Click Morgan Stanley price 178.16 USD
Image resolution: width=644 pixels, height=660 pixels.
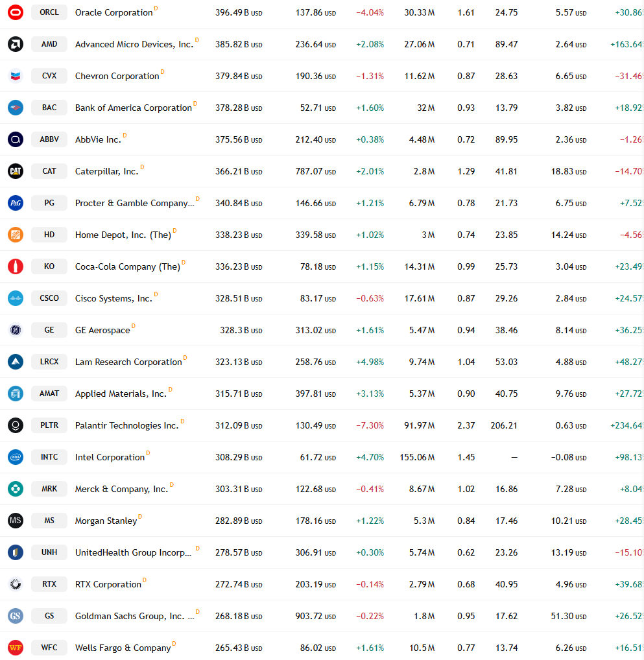pos(315,521)
